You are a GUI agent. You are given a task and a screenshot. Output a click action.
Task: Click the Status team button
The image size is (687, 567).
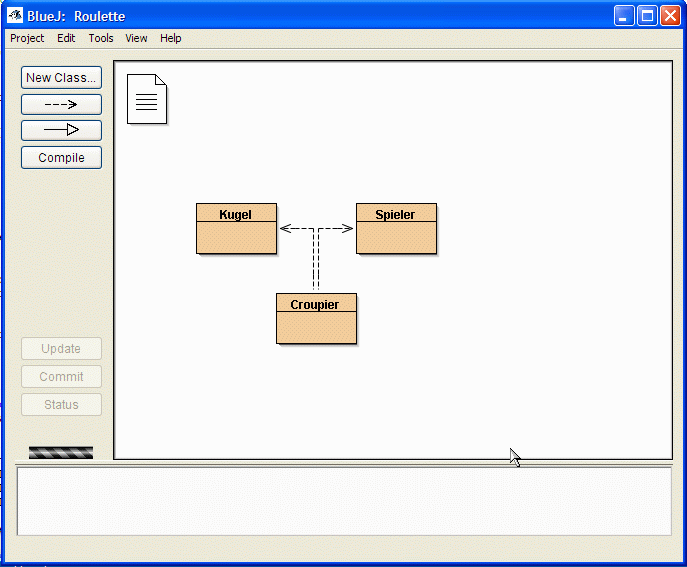[61, 405]
